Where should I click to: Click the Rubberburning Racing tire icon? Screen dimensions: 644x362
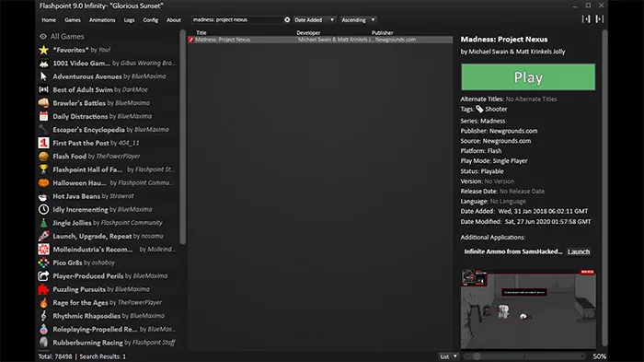pyautogui.click(x=43, y=343)
